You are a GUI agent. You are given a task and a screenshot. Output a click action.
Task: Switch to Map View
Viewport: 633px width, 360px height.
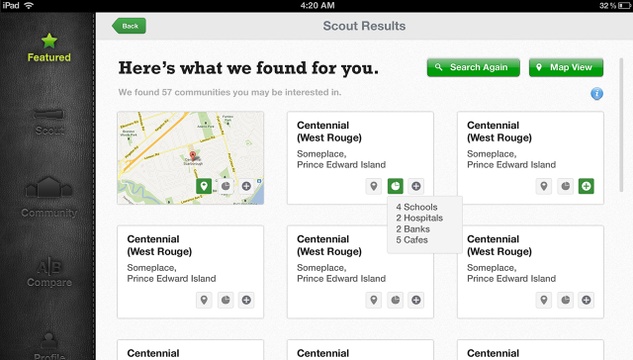566,67
